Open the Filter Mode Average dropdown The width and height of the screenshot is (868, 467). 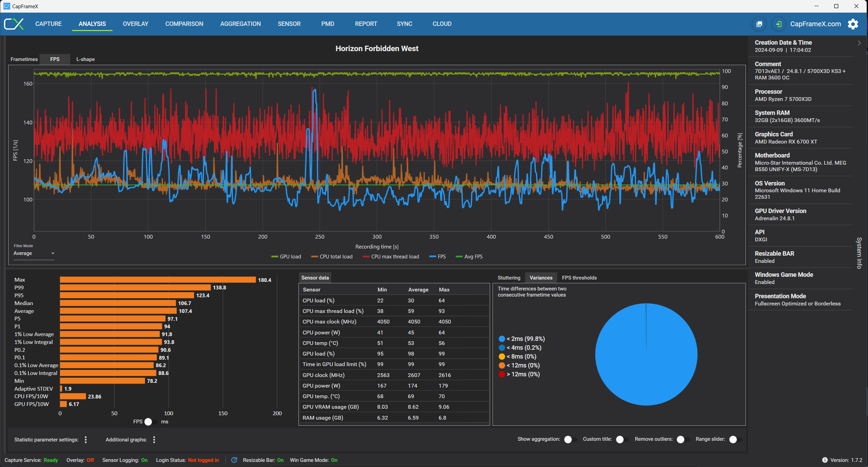point(34,253)
